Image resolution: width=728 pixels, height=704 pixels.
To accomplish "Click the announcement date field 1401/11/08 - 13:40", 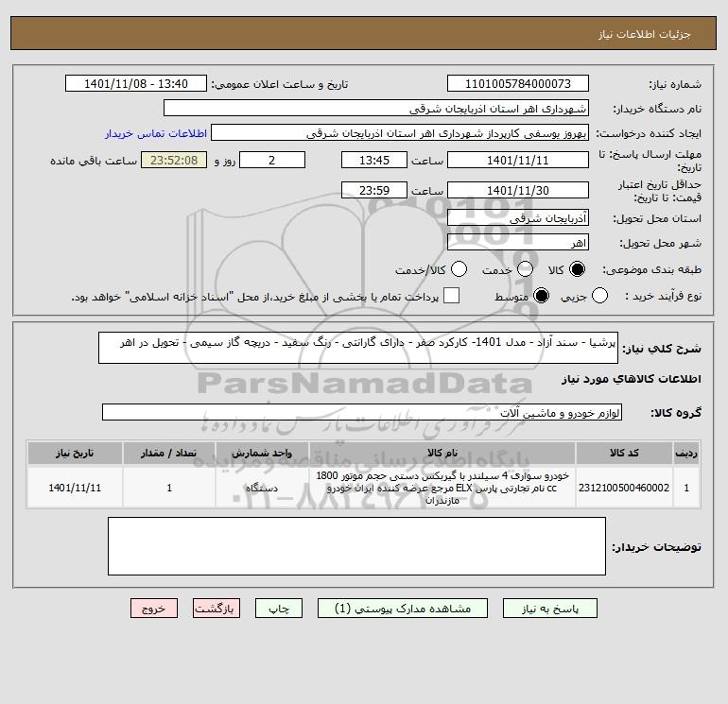I will (136, 83).
